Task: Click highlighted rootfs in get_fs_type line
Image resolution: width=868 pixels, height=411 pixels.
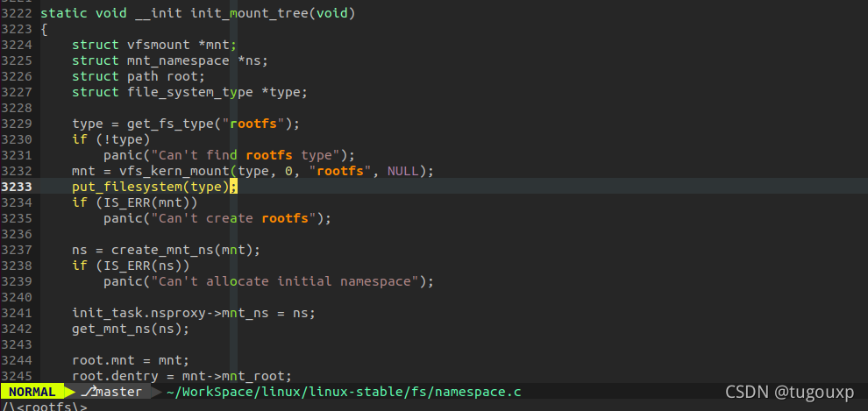Action: click(x=253, y=124)
